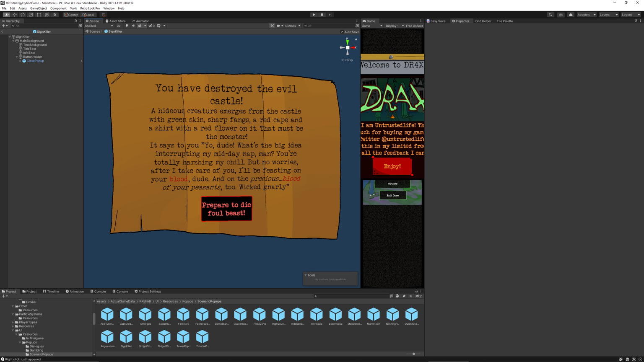Click the search icon in top toolbar

551,15
